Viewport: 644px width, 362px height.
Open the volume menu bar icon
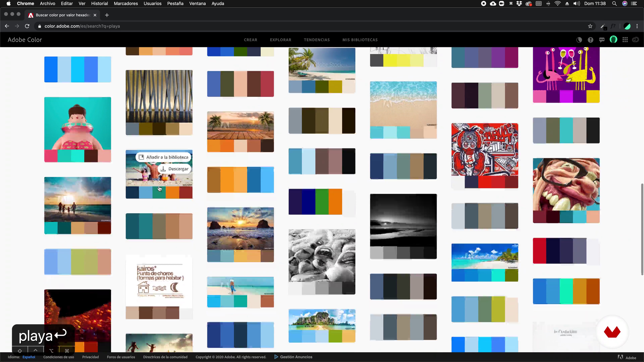point(577,4)
